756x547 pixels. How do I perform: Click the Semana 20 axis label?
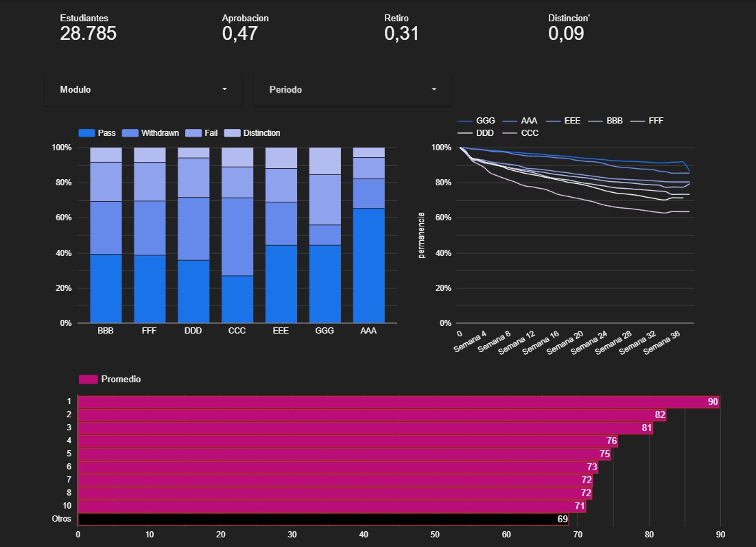click(x=565, y=342)
